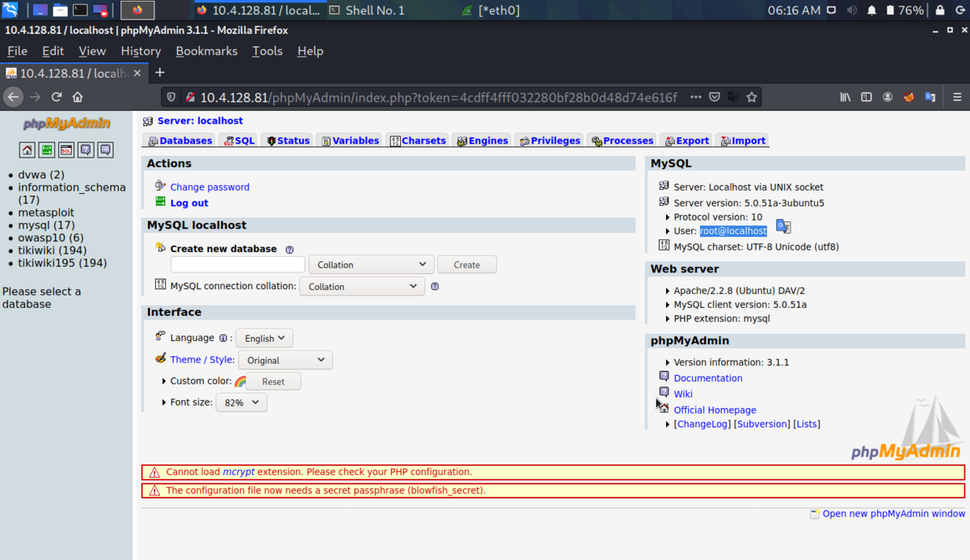This screenshot has height=560, width=970.
Task: Click the notifications bell in system tray
Action: (872, 11)
